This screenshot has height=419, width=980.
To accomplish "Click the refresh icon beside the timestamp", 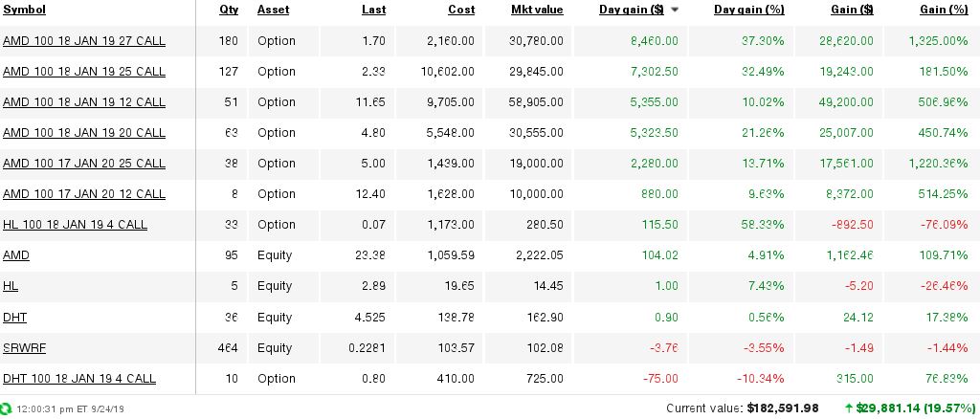I will click(x=7, y=408).
